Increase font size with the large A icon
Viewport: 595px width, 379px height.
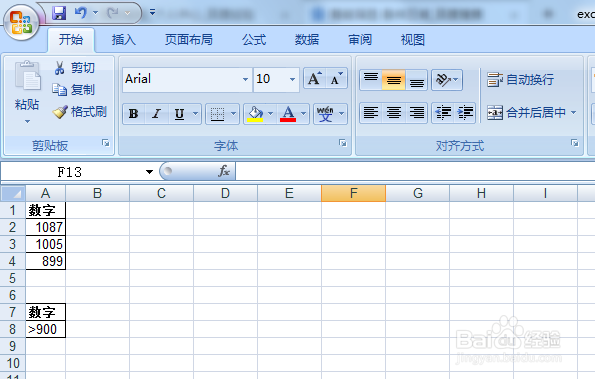point(315,79)
